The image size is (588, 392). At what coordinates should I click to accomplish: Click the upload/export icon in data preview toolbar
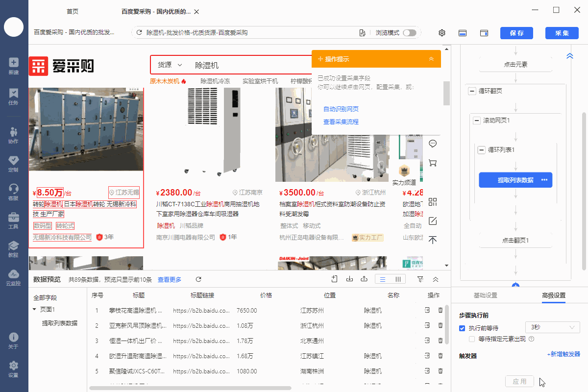click(364, 279)
